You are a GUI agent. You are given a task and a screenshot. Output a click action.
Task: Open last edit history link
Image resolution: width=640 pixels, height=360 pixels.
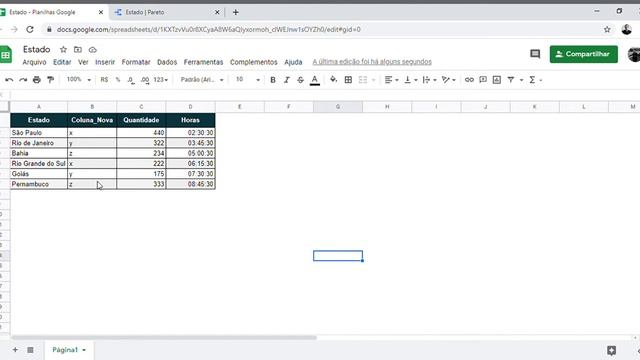point(372,62)
